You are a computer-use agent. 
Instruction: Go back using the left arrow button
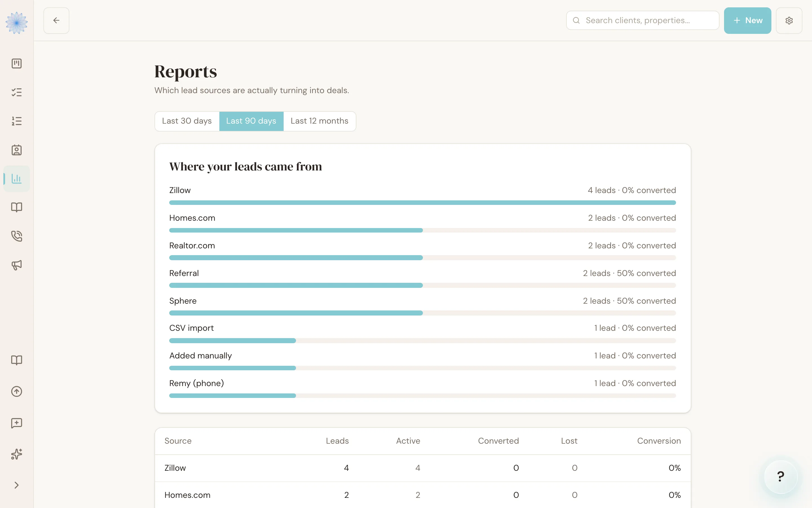(56, 21)
